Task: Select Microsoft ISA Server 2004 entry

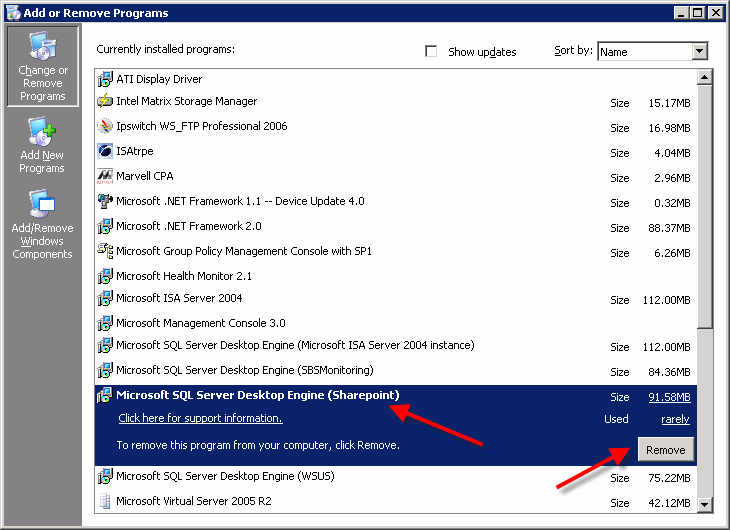Action: (396, 299)
